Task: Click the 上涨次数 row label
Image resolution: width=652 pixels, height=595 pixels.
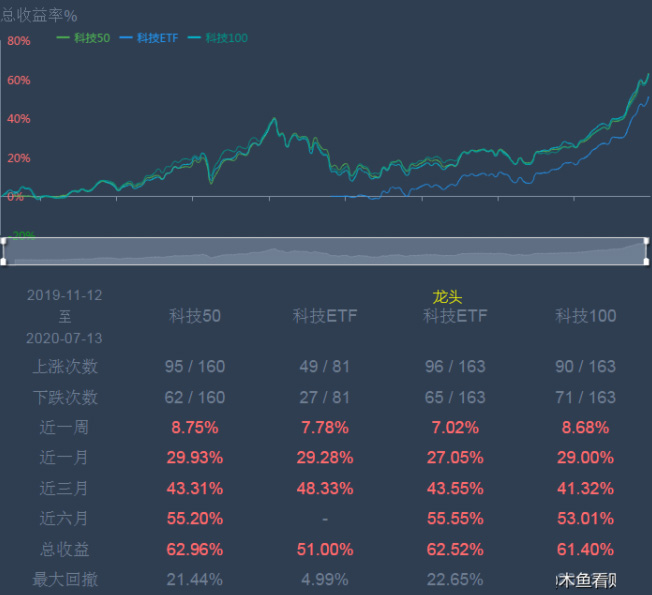Action: coord(64,367)
